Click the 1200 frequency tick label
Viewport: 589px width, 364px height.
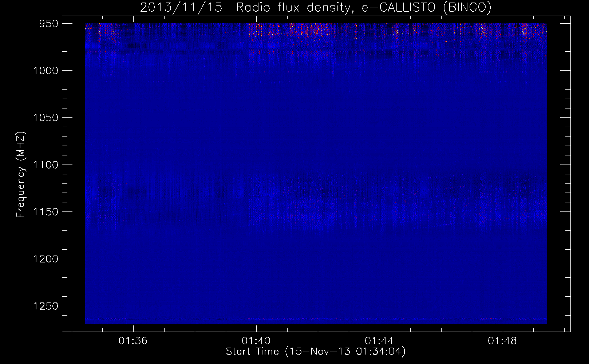click(x=46, y=259)
